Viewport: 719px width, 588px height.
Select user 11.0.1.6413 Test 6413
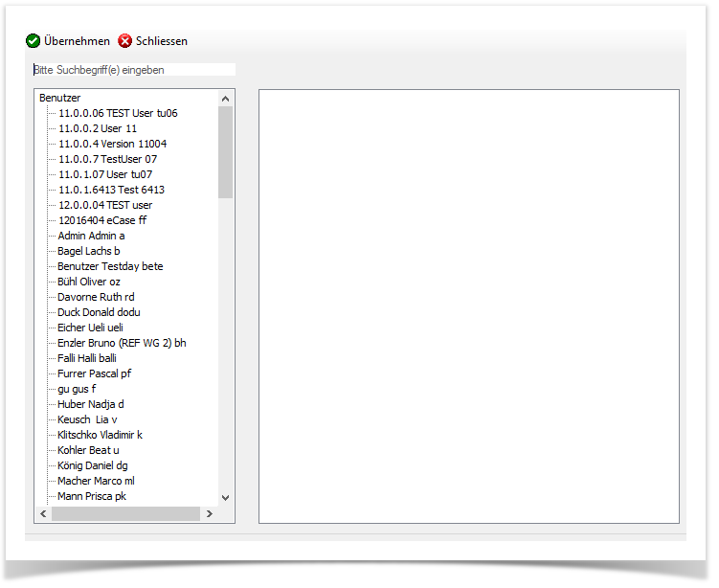[x=111, y=190]
